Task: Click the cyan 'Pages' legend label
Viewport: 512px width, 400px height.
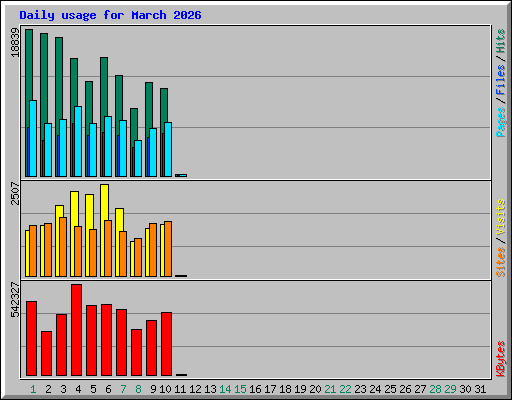Action: coord(500,122)
